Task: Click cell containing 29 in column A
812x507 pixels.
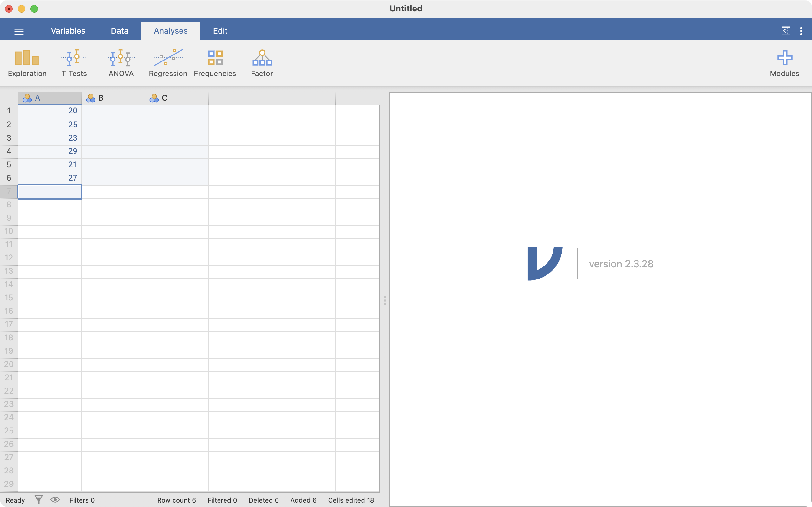Action: pos(50,151)
